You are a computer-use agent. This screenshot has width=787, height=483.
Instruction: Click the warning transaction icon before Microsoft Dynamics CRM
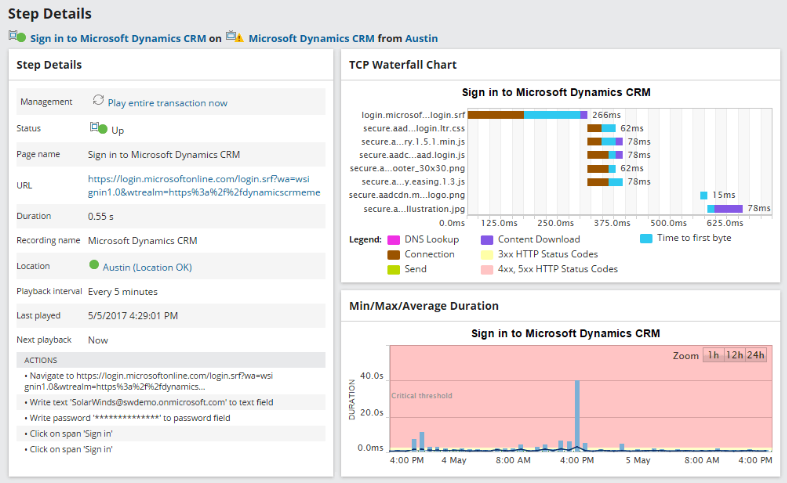point(234,37)
